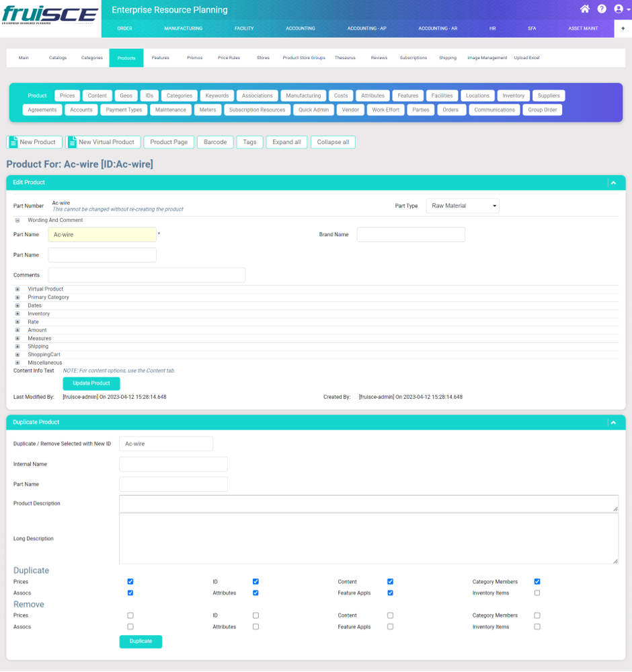Screen dimensions: 632x672
Task: Expand the Shipping section
Action: 17,346
